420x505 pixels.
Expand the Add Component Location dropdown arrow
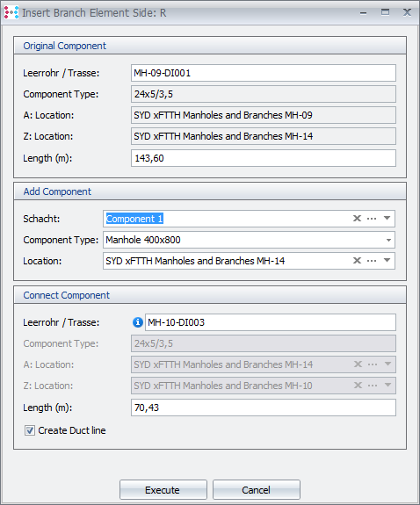387,260
